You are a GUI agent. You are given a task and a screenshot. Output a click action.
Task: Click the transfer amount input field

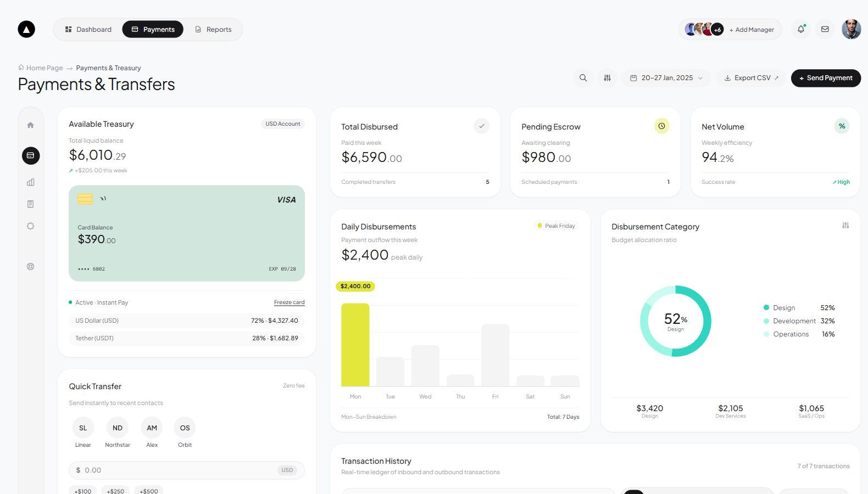(187, 470)
